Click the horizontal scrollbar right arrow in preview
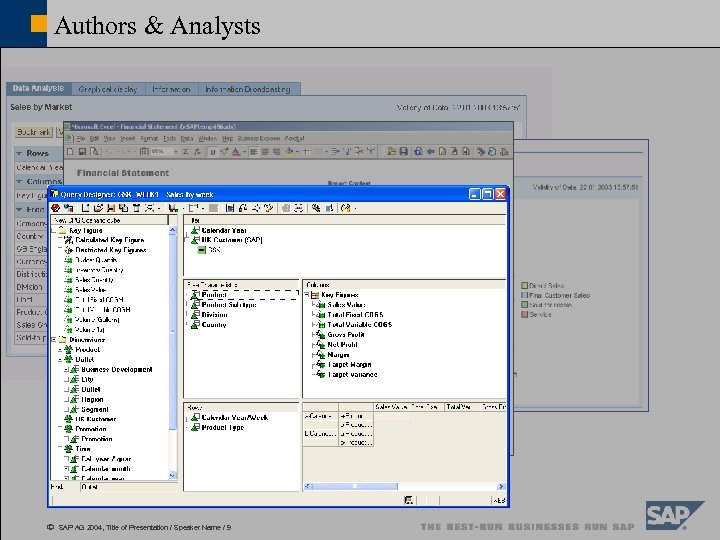The width and height of the screenshot is (720, 540). (x=501, y=486)
